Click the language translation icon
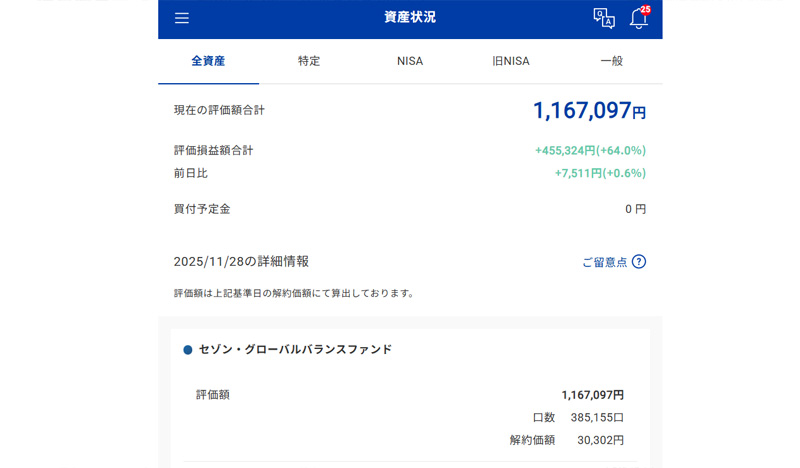This screenshot has height=468, width=800. [604, 18]
